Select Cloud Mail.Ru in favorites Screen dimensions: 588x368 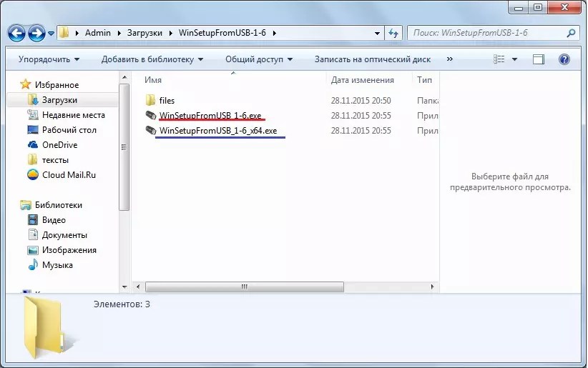69,175
